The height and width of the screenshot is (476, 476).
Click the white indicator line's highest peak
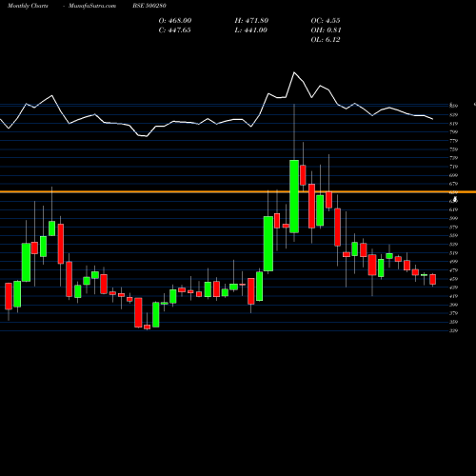point(294,72)
